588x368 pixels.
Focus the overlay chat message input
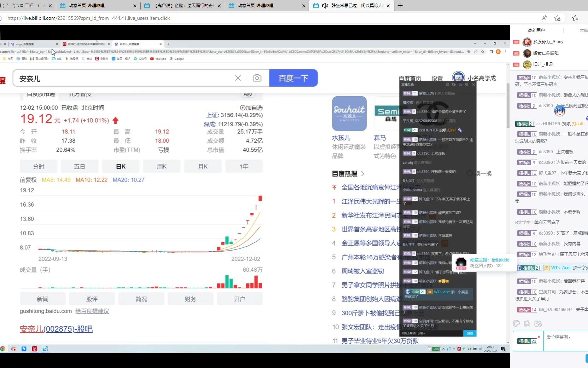point(431,333)
